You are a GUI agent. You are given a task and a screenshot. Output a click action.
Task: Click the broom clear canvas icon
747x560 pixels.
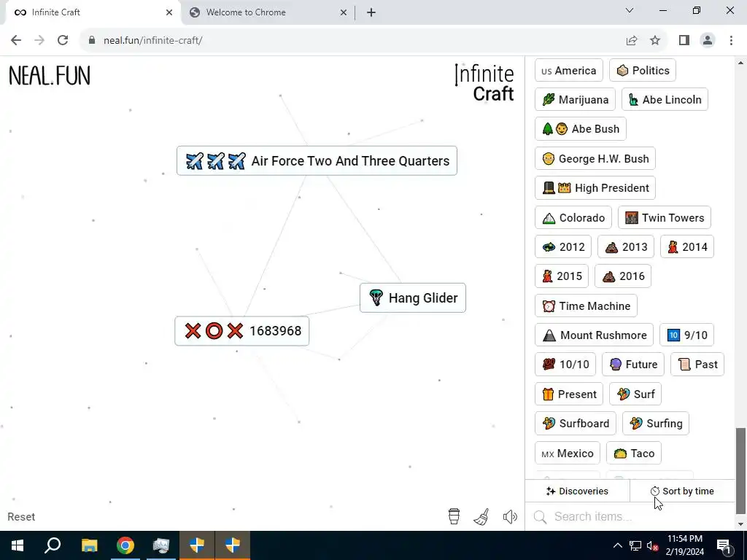point(481,517)
